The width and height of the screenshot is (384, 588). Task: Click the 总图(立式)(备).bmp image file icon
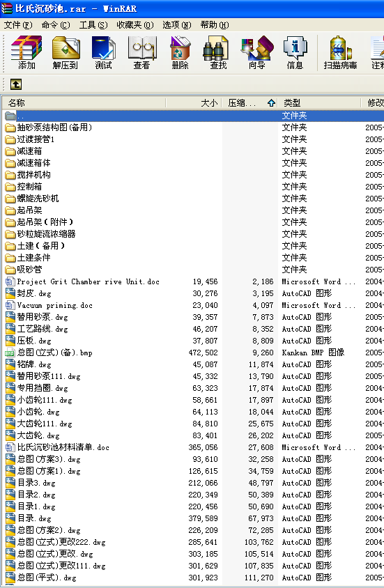coord(10,353)
